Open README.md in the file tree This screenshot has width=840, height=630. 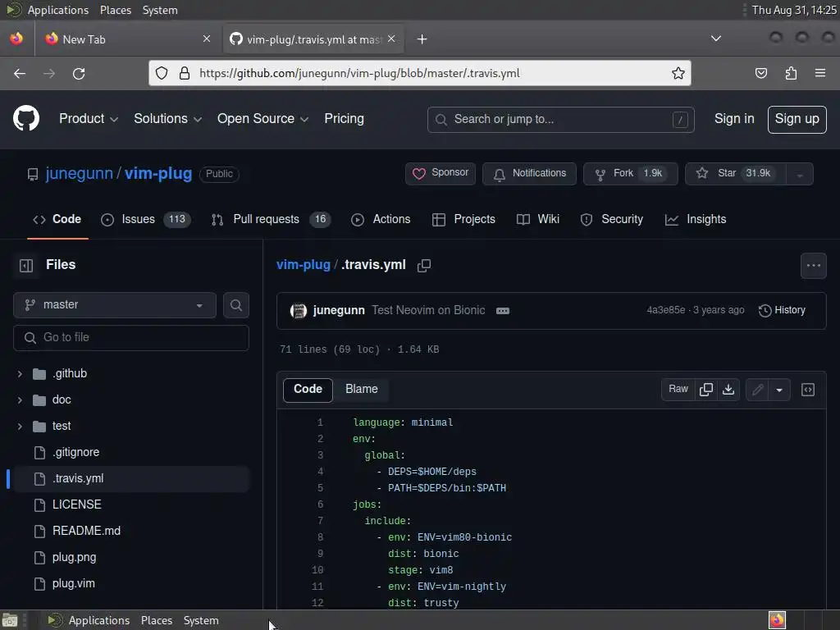[x=86, y=532]
